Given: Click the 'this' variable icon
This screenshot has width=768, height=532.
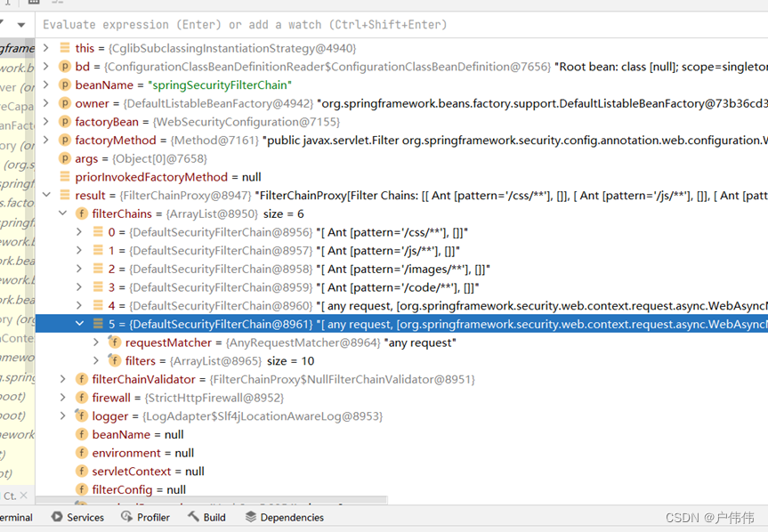Looking at the screenshot, I should pos(65,48).
